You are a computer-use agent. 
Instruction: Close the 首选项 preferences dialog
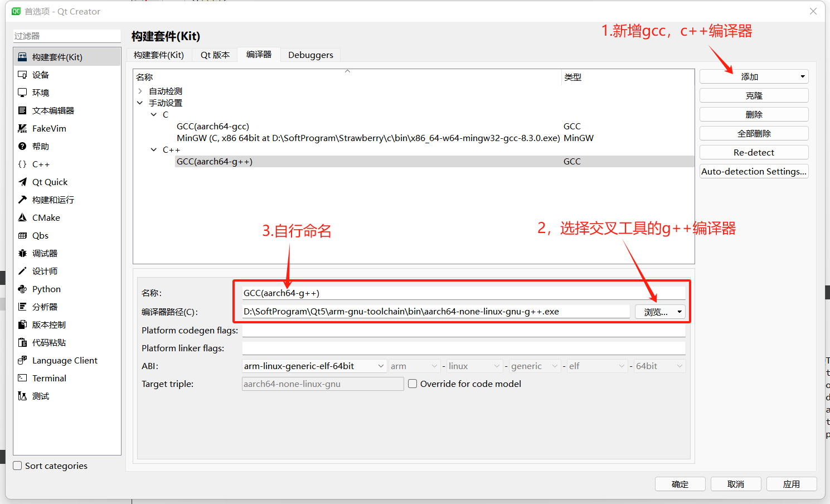coord(813,11)
